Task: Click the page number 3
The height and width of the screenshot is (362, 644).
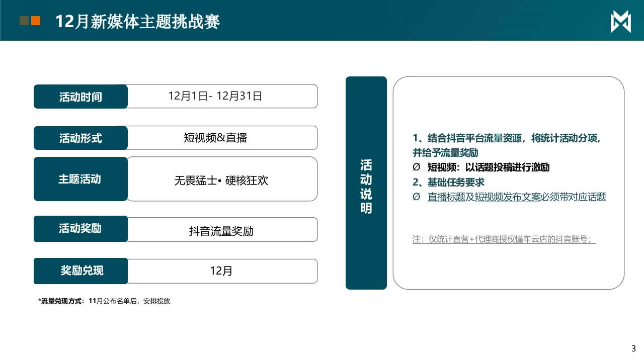Action: [x=633, y=348]
